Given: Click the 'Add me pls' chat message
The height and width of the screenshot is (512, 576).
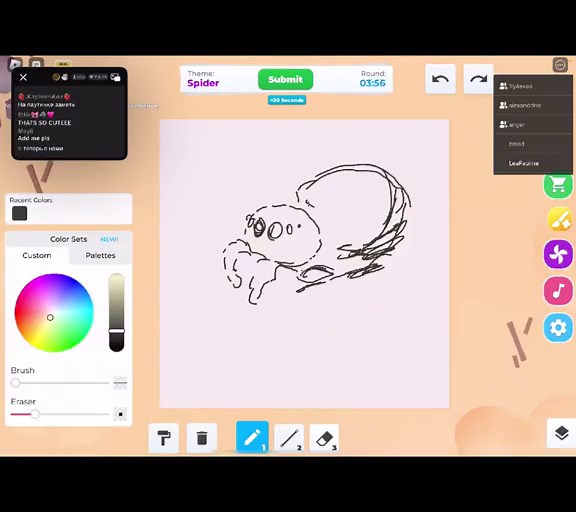Looking at the screenshot, I should (x=33, y=138).
